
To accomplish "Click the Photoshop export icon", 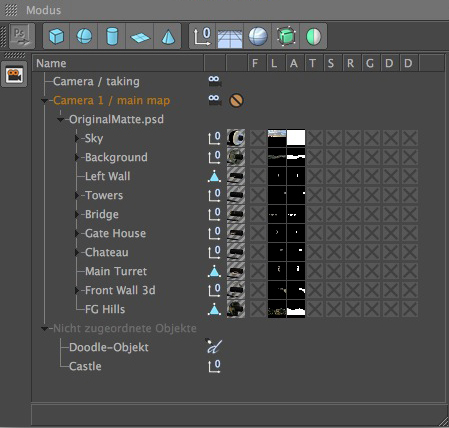I will [21, 36].
